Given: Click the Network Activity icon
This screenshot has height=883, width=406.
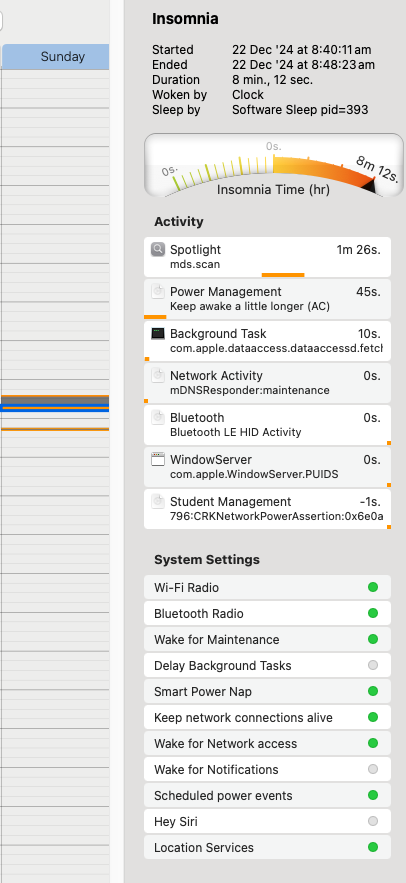Looking at the screenshot, I should point(158,376).
